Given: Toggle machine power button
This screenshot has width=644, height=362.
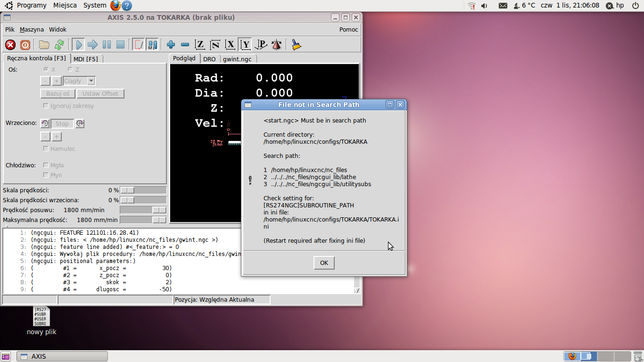Looking at the screenshot, I should click(25, 45).
